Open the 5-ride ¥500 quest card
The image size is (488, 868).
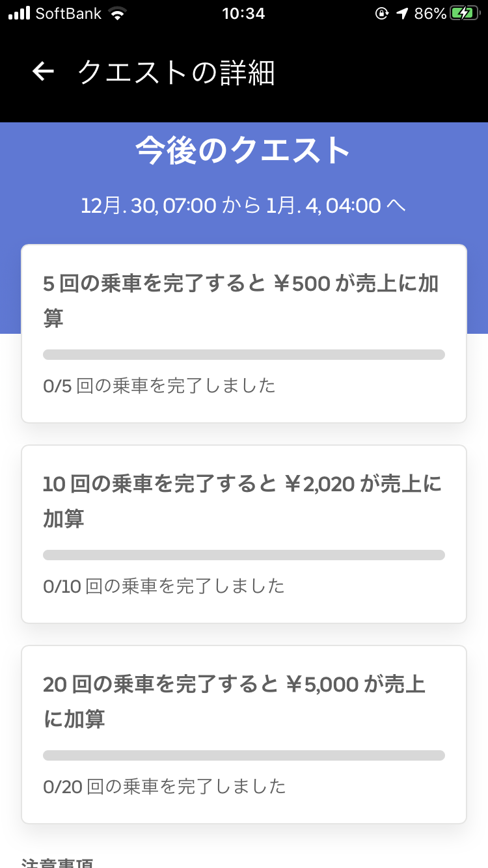coord(243,301)
